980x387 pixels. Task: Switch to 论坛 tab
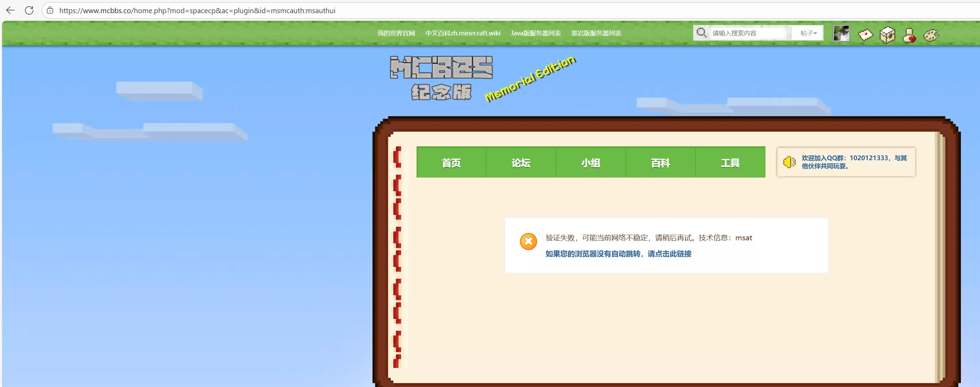click(521, 162)
